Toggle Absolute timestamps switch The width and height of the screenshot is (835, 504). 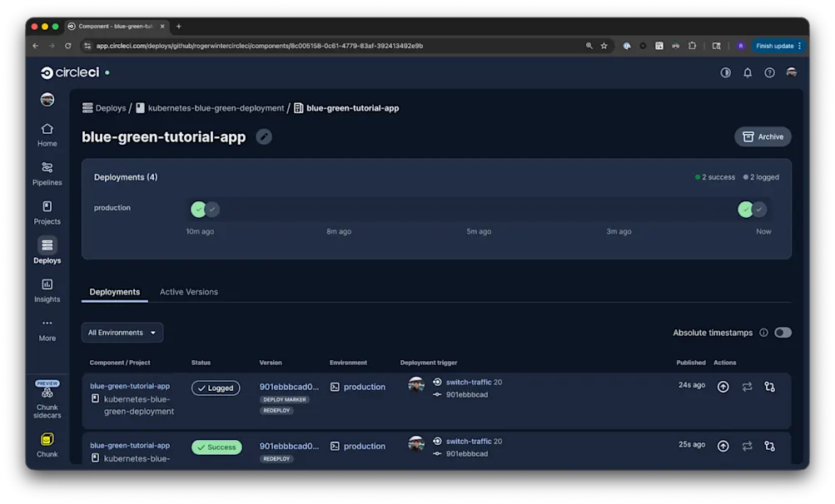[x=783, y=333]
